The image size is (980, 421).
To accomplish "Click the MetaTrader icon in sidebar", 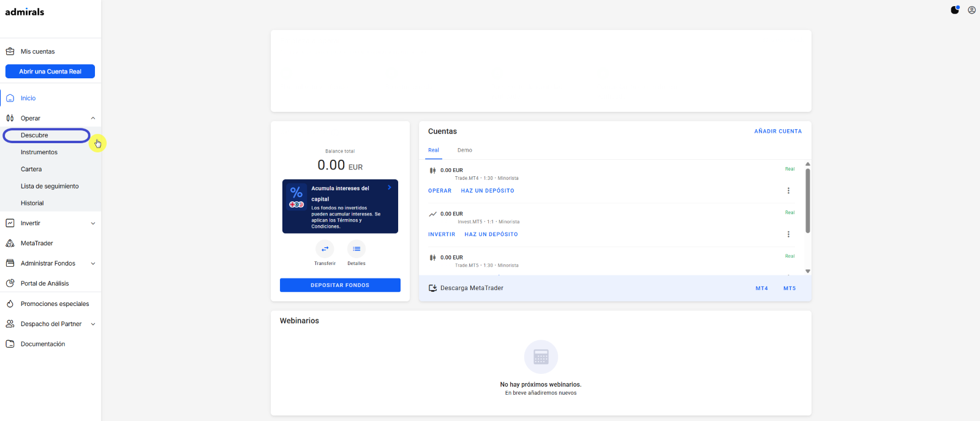I will (x=10, y=244).
